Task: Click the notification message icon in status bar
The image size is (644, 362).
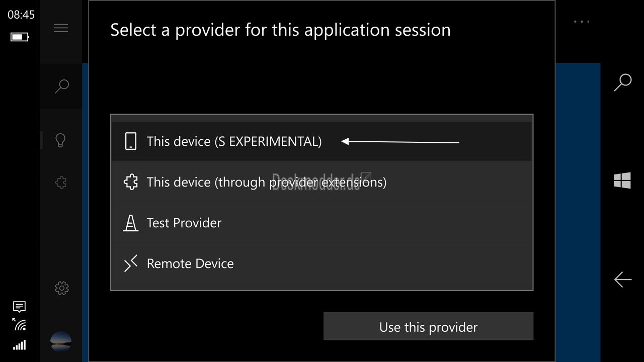Action: tap(20, 306)
